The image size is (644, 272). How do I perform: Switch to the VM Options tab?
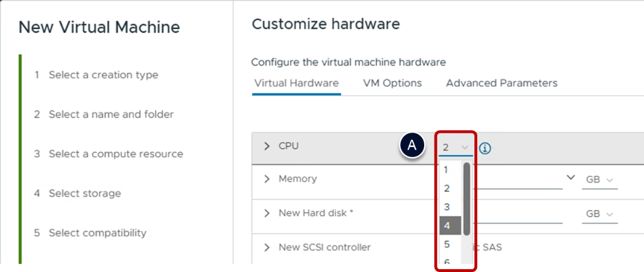pos(392,83)
